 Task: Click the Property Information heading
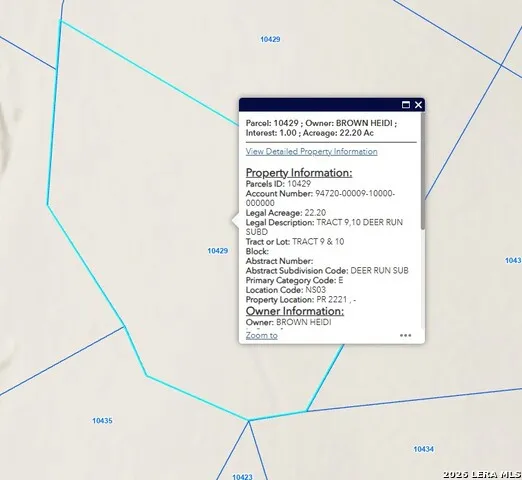tap(299, 173)
